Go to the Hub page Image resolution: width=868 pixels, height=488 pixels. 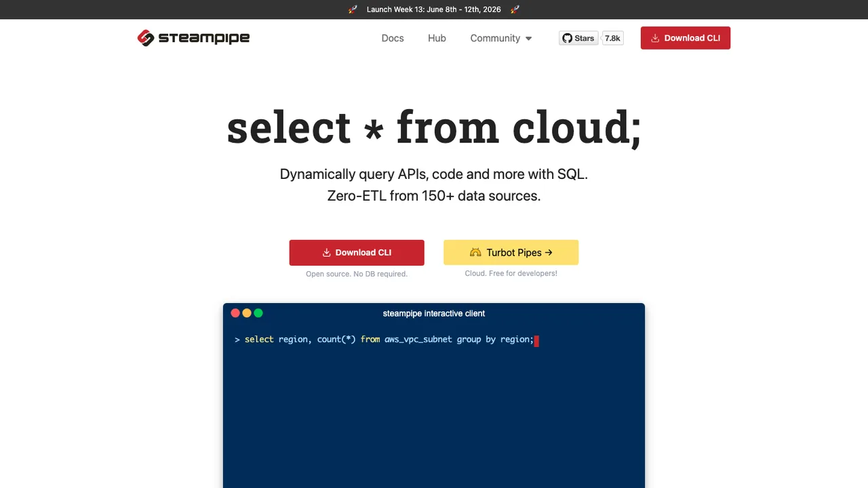437,38
